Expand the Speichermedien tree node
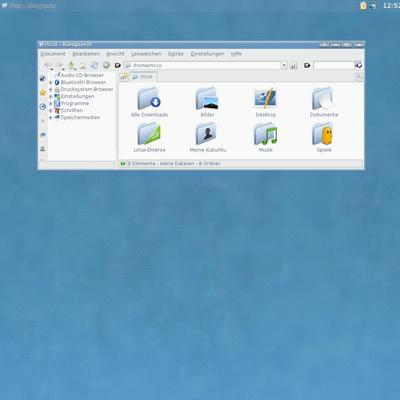 pyautogui.click(x=51, y=117)
